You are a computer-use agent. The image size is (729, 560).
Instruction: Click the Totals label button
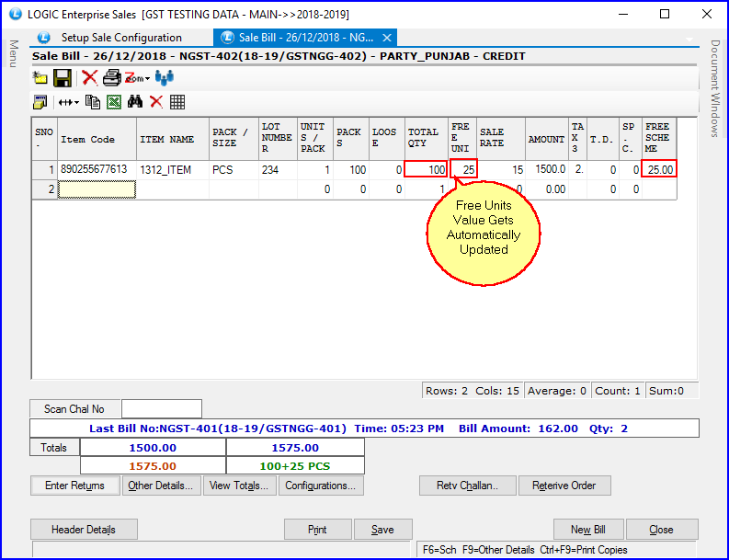click(54, 448)
